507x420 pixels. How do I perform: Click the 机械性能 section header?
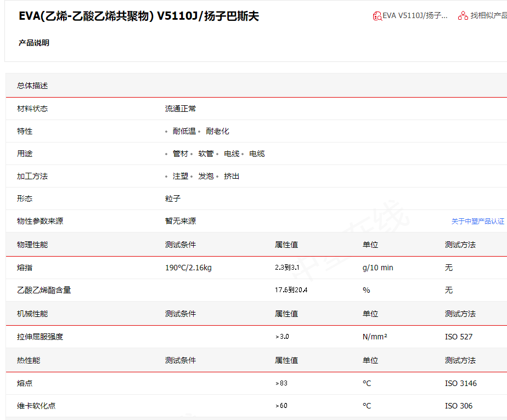tap(32, 314)
